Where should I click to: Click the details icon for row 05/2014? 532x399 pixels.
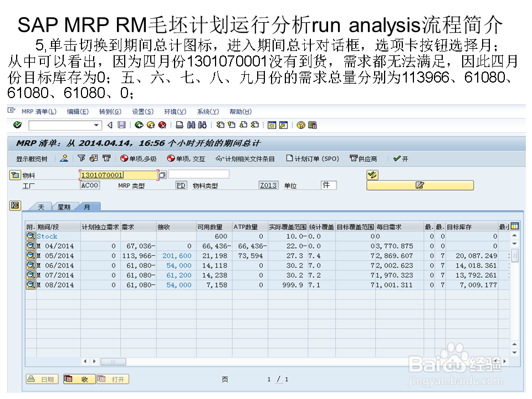click(31, 255)
